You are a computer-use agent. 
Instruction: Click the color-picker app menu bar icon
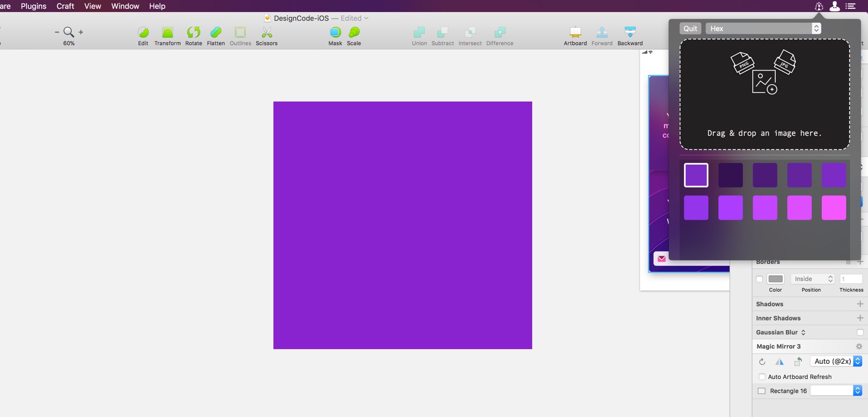click(x=819, y=6)
